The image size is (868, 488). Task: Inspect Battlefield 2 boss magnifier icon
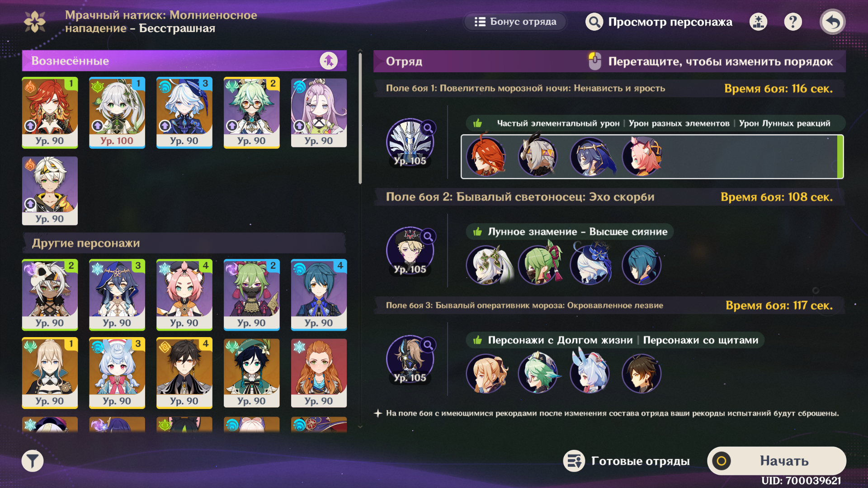tap(428, 236)
